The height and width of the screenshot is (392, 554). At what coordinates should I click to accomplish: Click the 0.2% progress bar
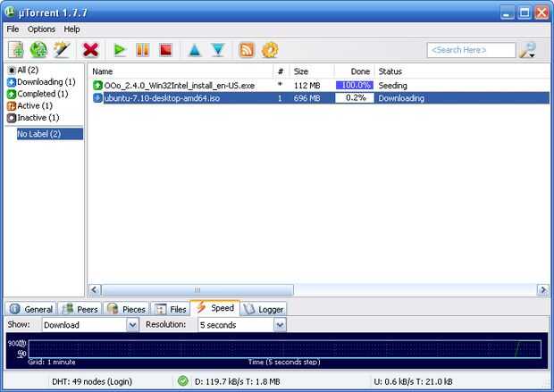tap(355, 98)
